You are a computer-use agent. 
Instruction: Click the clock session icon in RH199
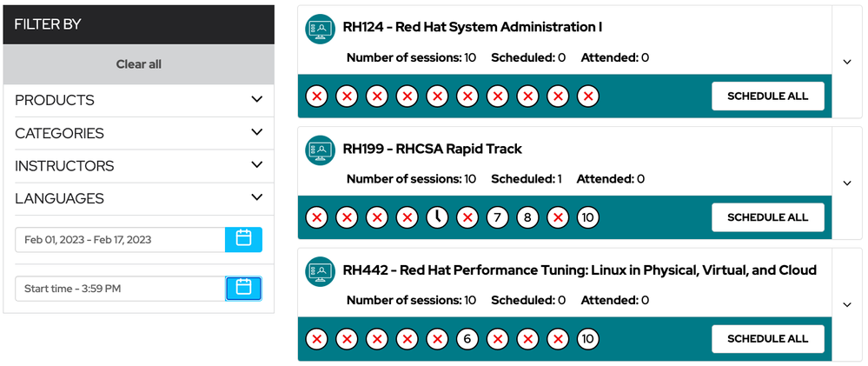pos(437,217)
